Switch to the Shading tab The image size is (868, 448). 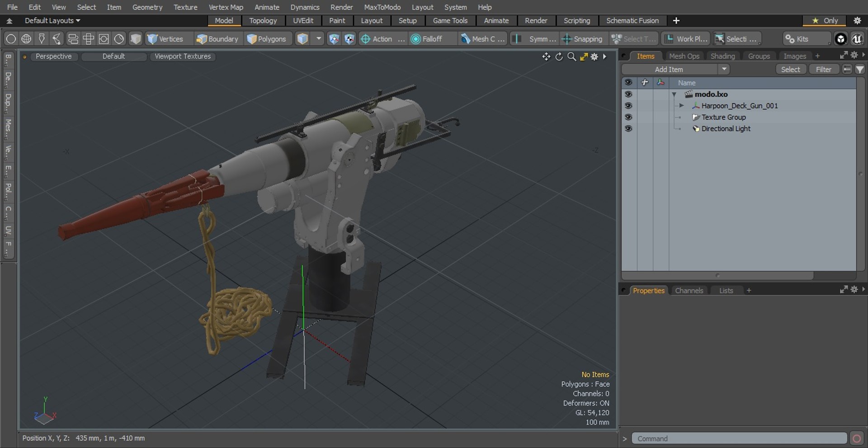tap(722, 56)
